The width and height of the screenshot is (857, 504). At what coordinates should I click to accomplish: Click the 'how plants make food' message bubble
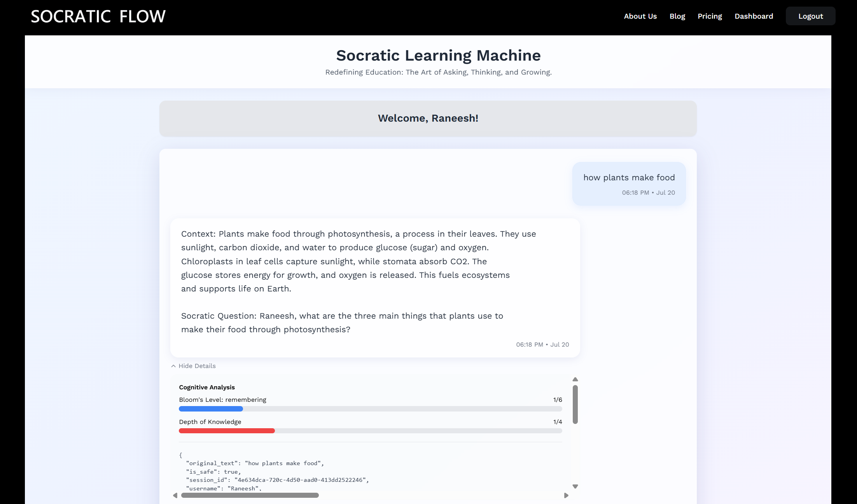point(629,184)
